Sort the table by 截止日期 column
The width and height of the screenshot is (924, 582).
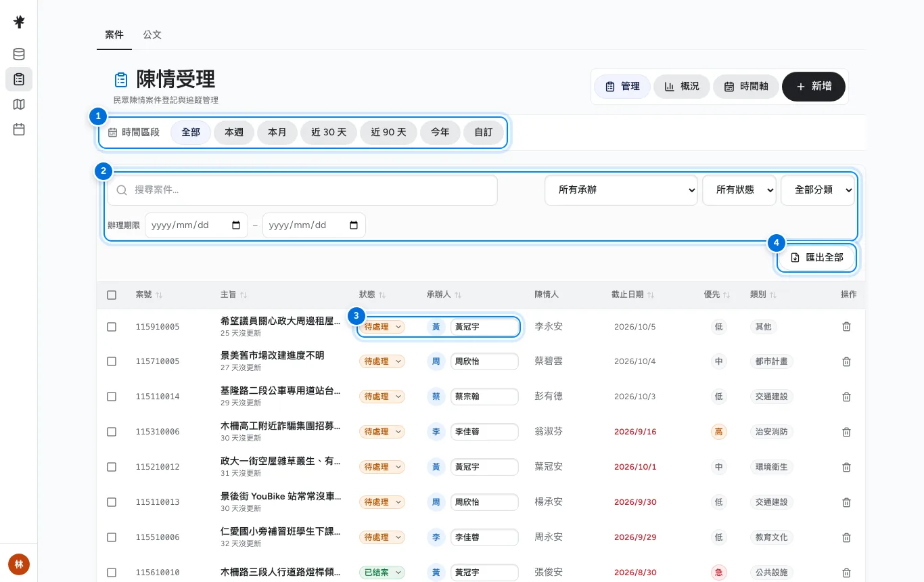(632, 295)
